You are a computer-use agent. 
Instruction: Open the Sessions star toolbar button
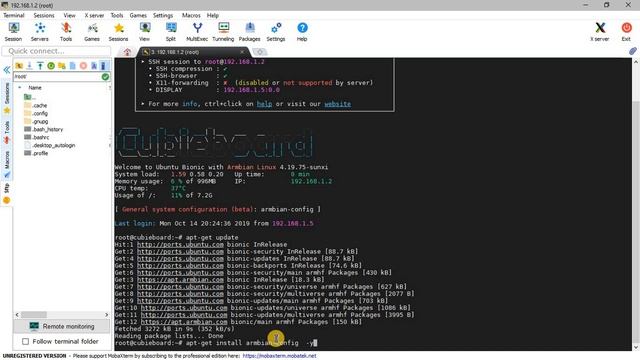pyautogui.click(x=118, y=32)
